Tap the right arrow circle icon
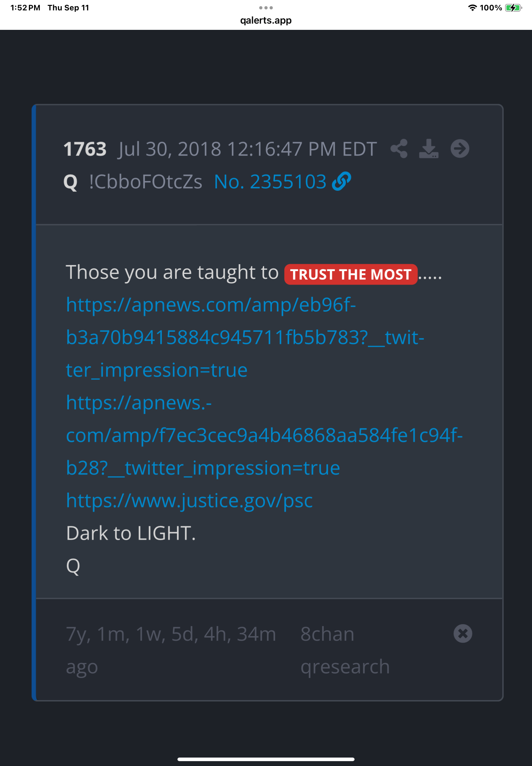 click(460, 148)
